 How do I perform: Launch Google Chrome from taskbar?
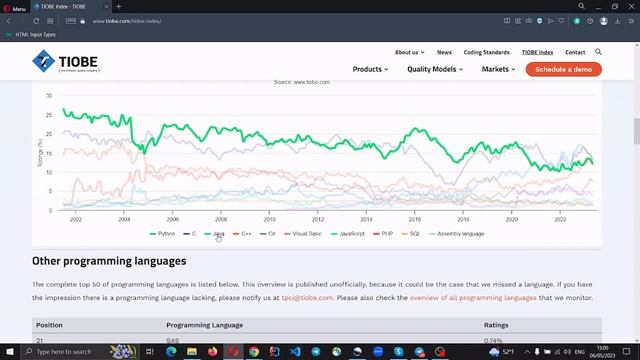254,351
